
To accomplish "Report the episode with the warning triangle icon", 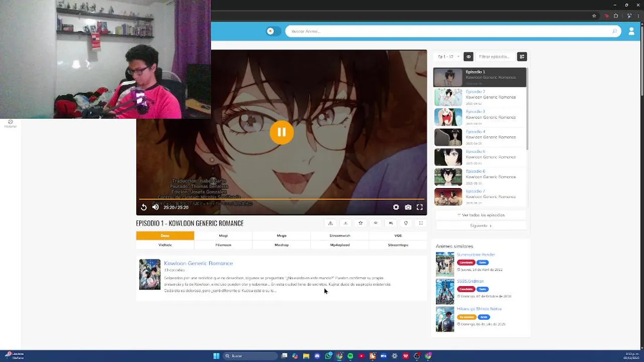I will coord(330,223).
